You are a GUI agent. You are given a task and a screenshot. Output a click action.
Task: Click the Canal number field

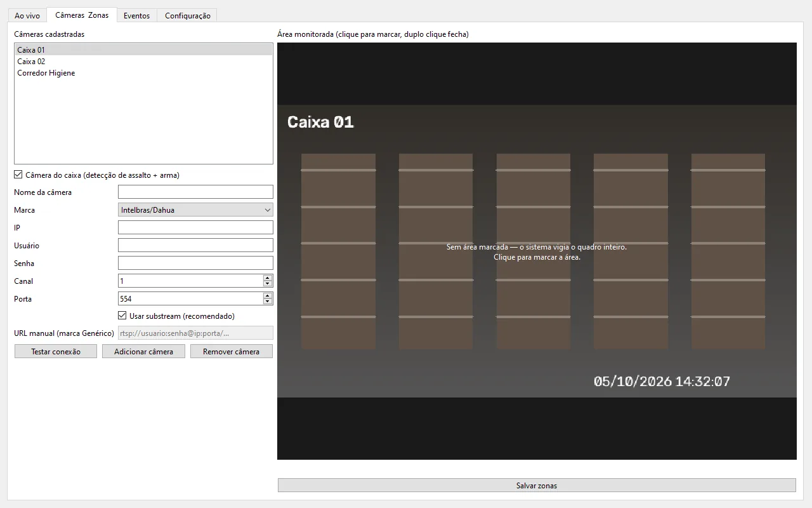point(190,281)
